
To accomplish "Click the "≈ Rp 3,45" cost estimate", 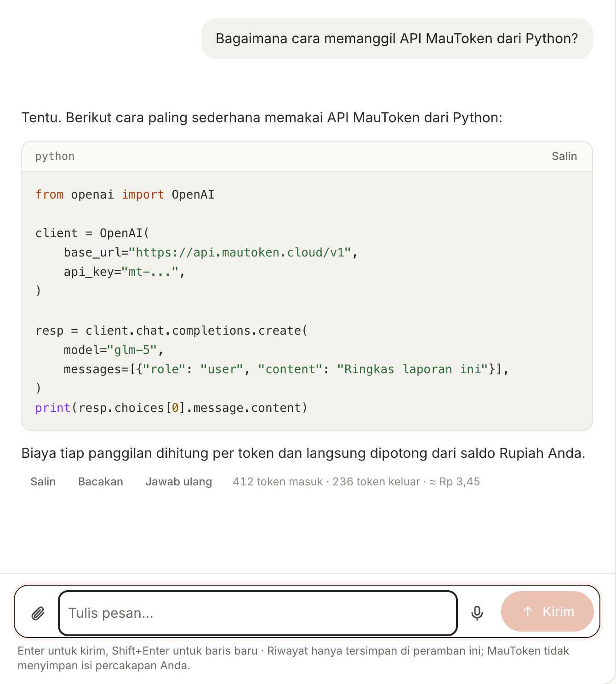I will 455,482.
